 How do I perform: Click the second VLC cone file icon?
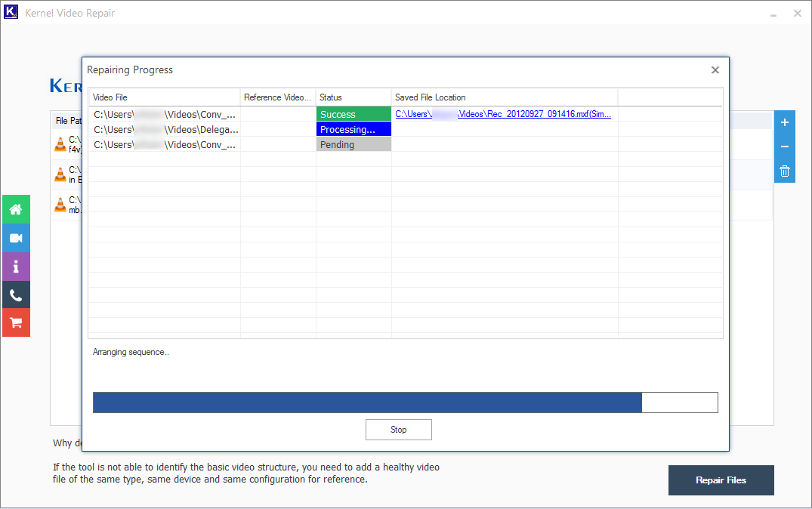[x=60, y=174]
